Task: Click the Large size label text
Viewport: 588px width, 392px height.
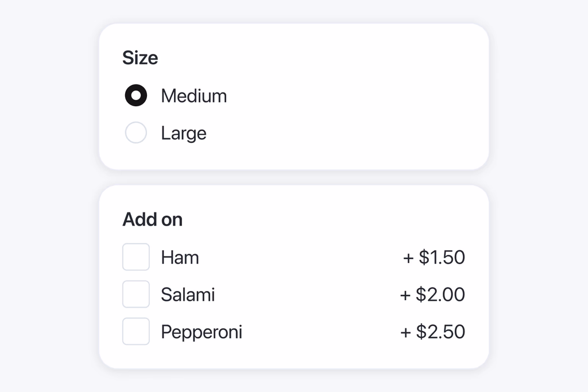Action: (x=183, y=133)
